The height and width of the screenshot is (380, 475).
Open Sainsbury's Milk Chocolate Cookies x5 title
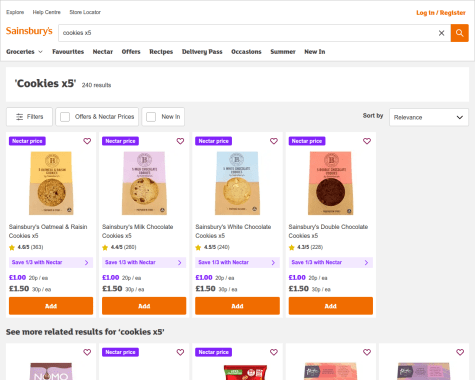[x=138, y=231]
